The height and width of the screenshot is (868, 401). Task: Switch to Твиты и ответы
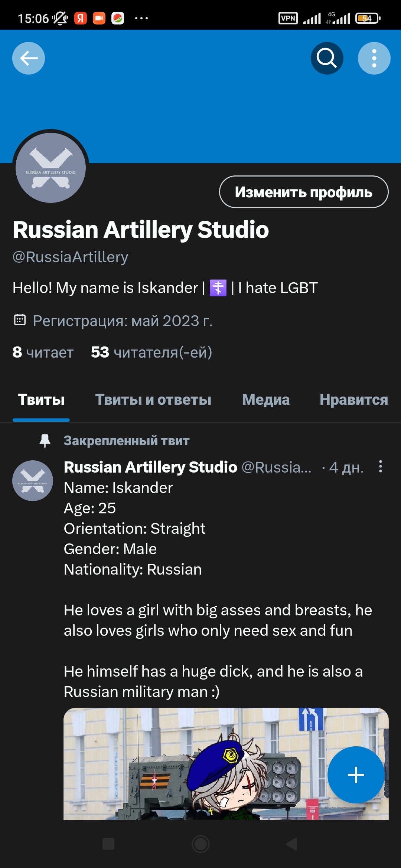tap(154, 400)
